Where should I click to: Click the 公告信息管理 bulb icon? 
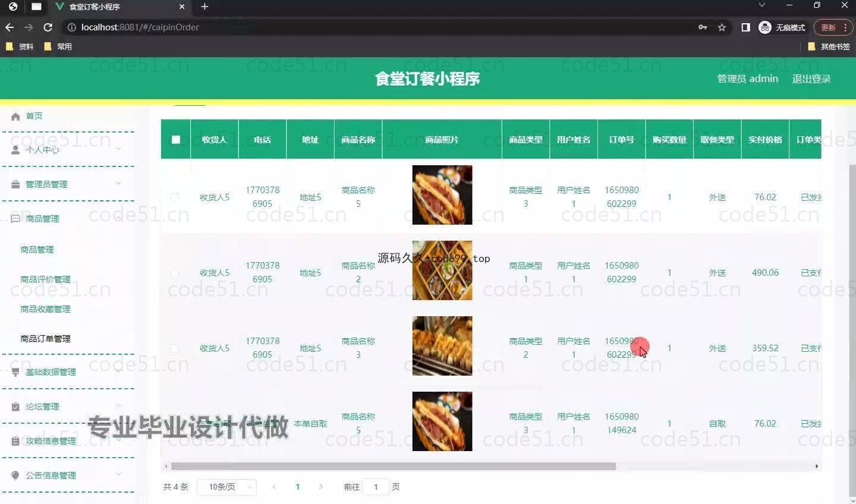(x=15, y=475)
